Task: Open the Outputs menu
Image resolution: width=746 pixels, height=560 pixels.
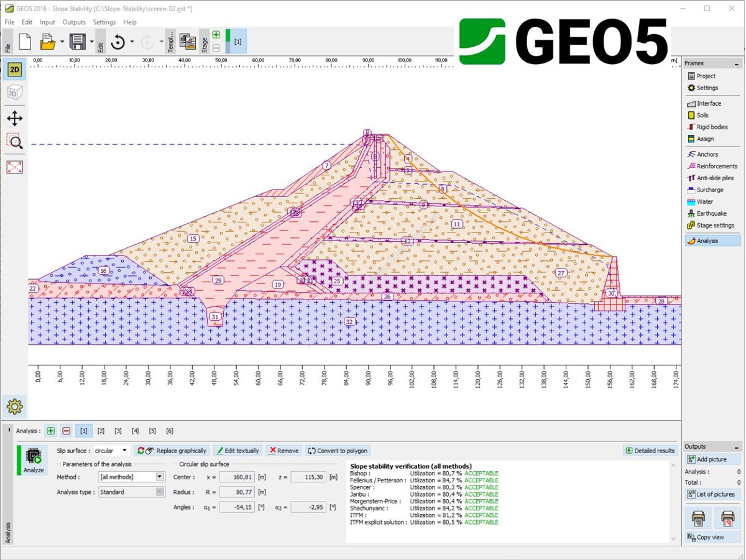Action: [x=74, y=22]
